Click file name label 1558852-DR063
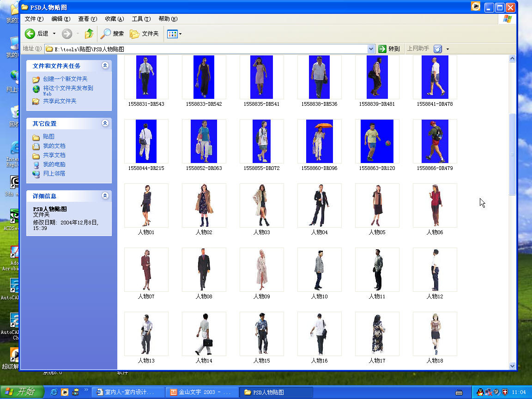The height and width of the screenshot is (399, 532). click(x=204, y=168)
